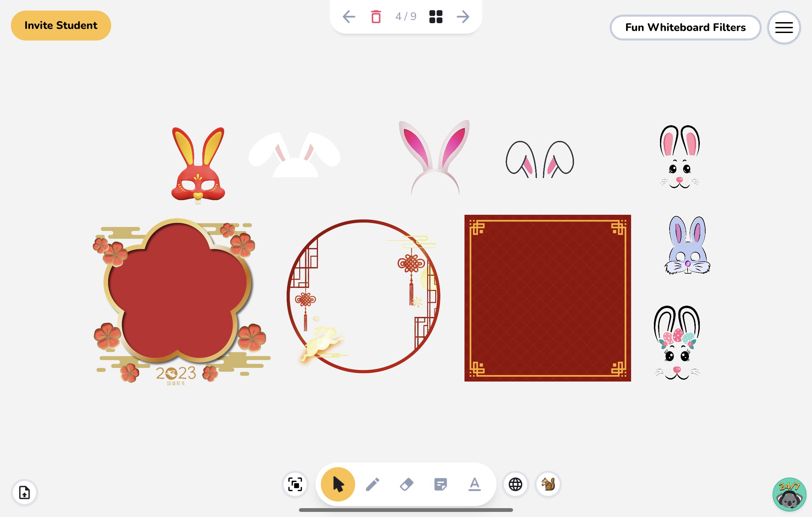Go to the previous page

349,16
